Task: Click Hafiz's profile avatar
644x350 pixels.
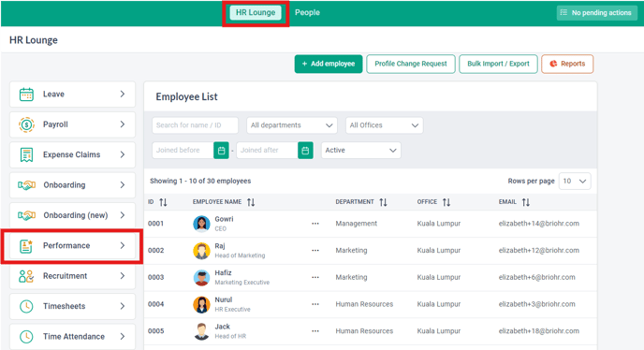Action: click(x=201, y=278)
